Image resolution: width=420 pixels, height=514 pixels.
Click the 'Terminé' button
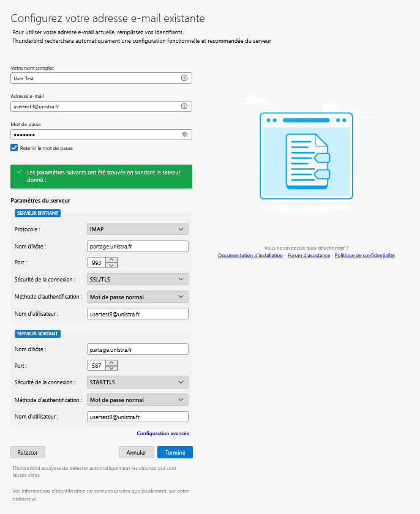click(175, 453)
